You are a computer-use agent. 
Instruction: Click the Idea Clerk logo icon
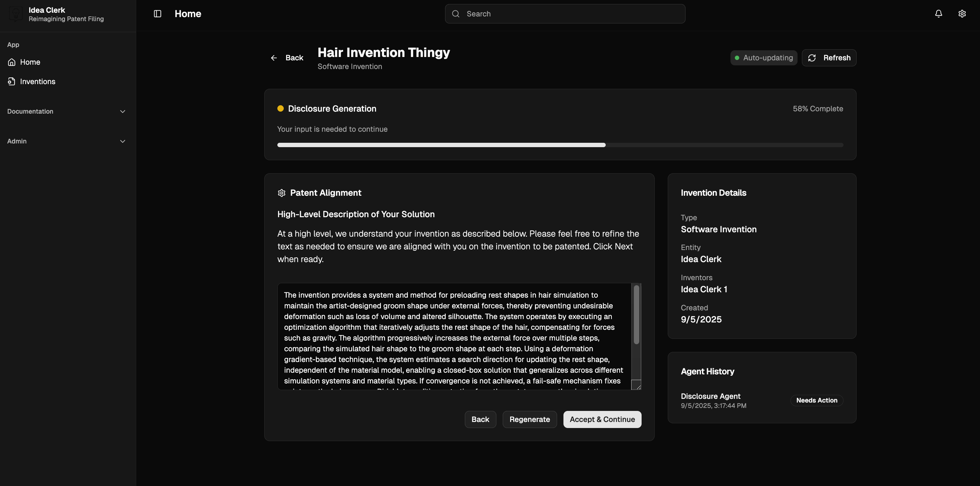[x=16, y=14]
